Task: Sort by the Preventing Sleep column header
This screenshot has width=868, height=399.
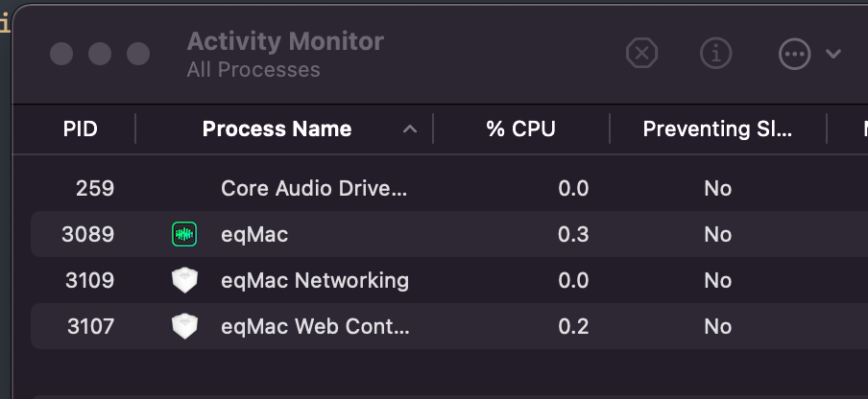Action: coord(717,129)
